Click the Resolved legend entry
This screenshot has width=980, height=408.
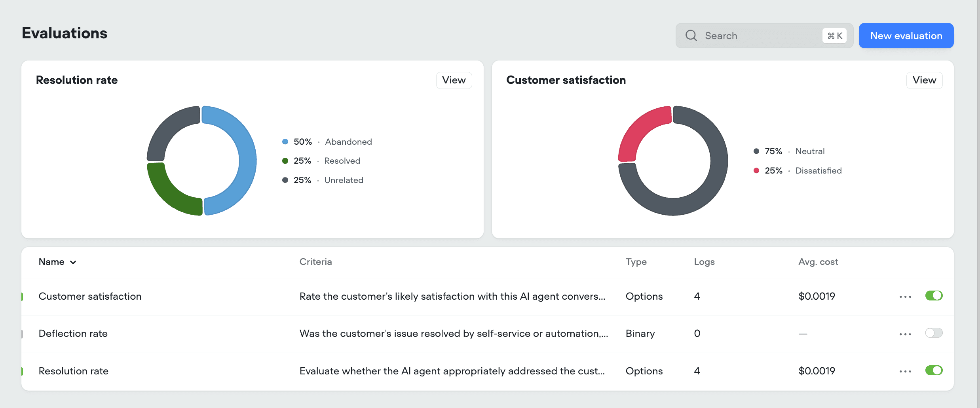pyautogui.click(x=321, y=161)
